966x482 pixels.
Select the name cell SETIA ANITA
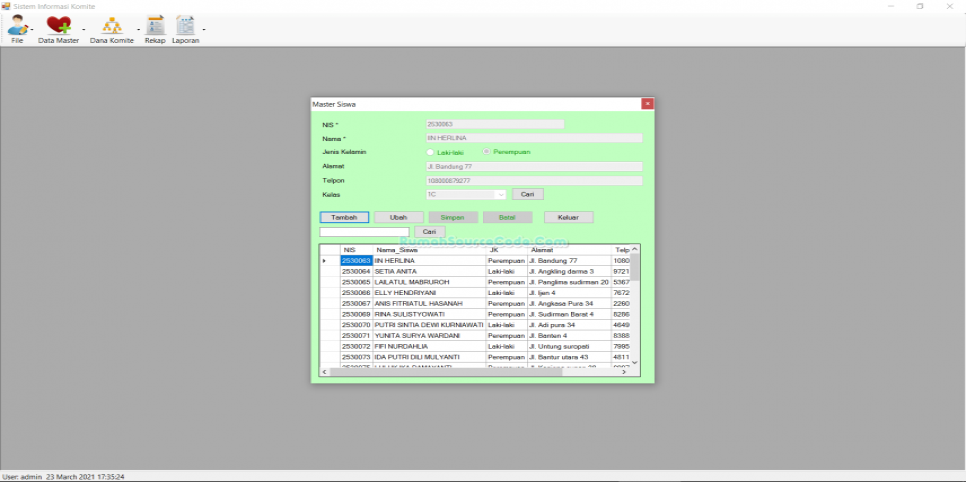coord(429,272)
